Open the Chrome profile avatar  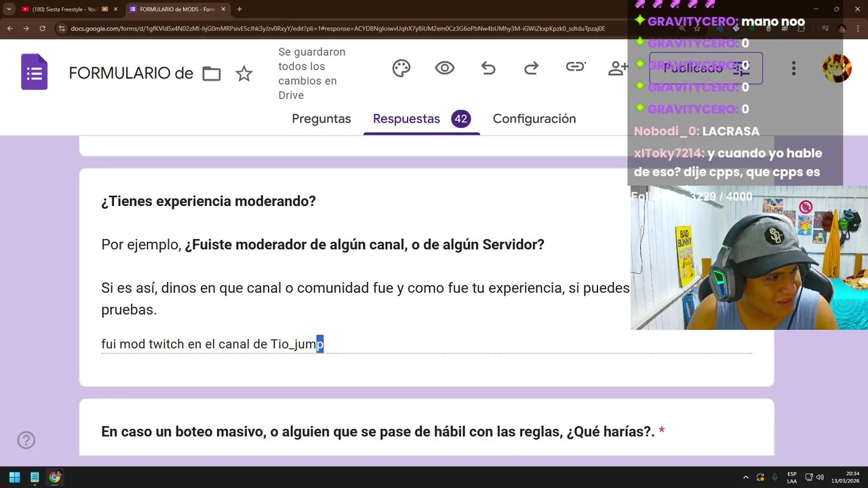click(x=842, y=28)
